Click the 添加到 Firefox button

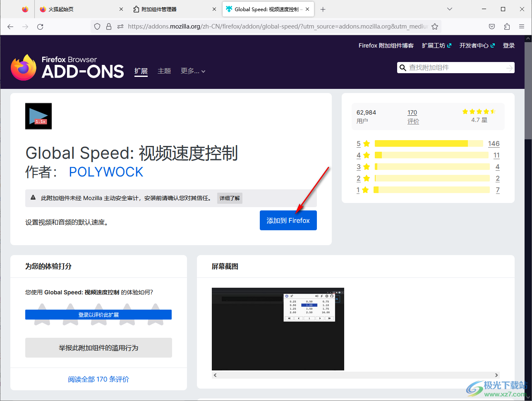coord(288,221)
